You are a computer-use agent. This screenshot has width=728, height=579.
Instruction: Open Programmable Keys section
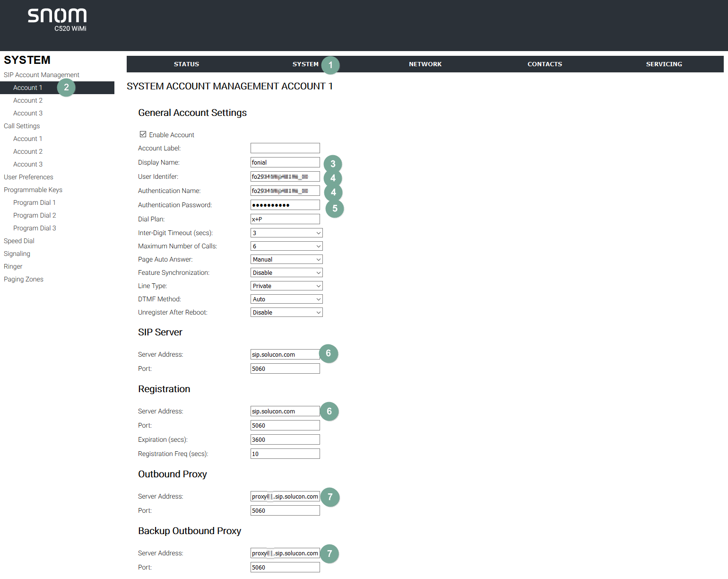33,190
